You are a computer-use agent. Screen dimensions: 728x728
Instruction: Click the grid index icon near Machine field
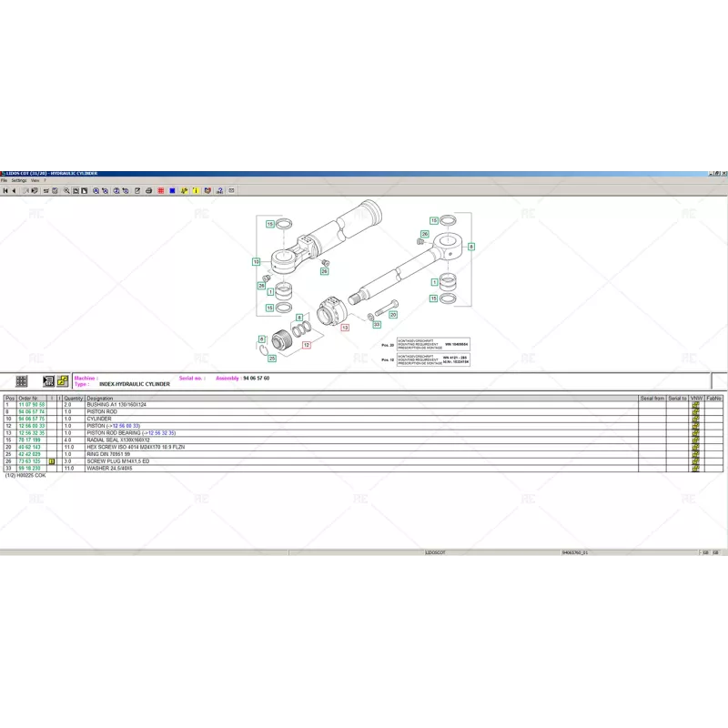[x=21, y=379]
